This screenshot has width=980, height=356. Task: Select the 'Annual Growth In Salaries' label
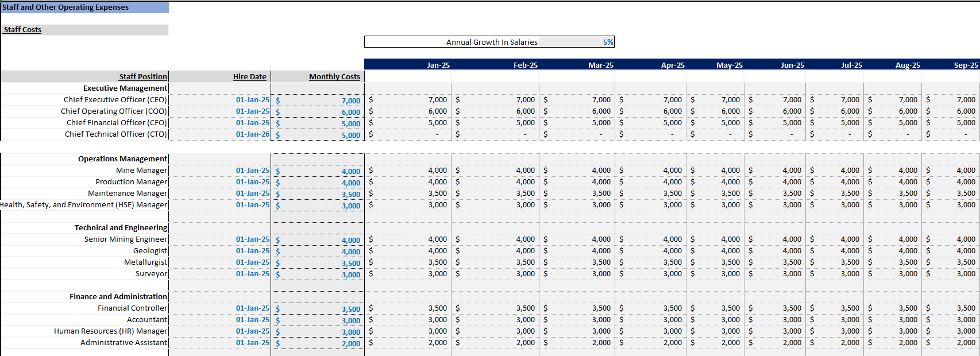(x=492, y=42)
